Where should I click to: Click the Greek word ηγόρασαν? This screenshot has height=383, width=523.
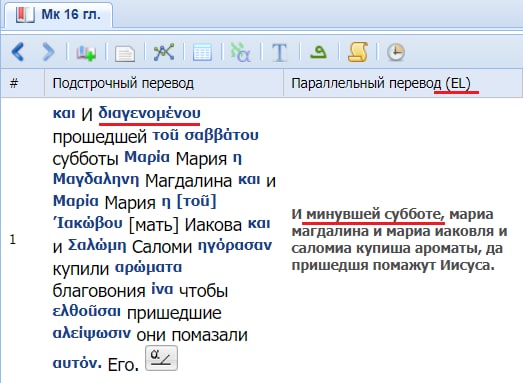[x=235, y=246]
